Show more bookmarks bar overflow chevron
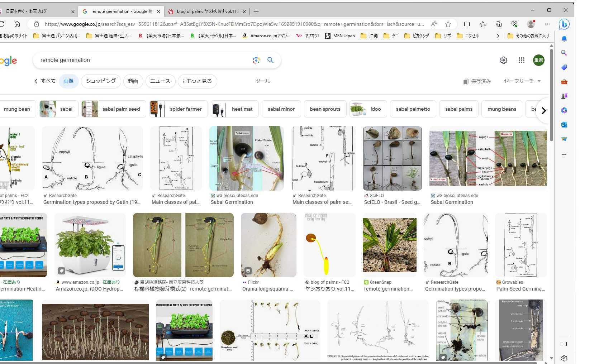The image size is (599, 364). (x=498, y=36)
